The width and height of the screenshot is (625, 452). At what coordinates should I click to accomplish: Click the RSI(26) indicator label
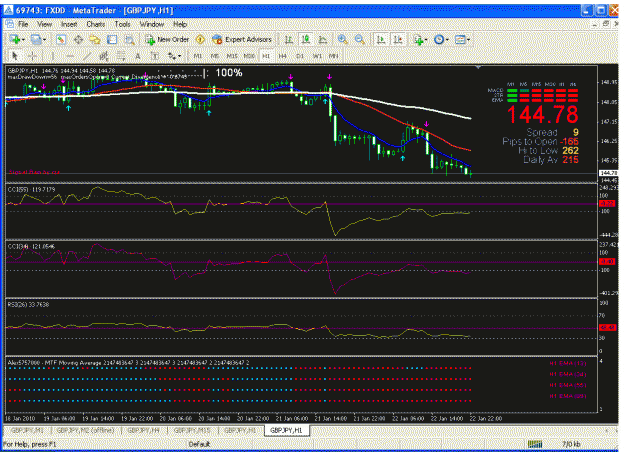coord(28,305)
